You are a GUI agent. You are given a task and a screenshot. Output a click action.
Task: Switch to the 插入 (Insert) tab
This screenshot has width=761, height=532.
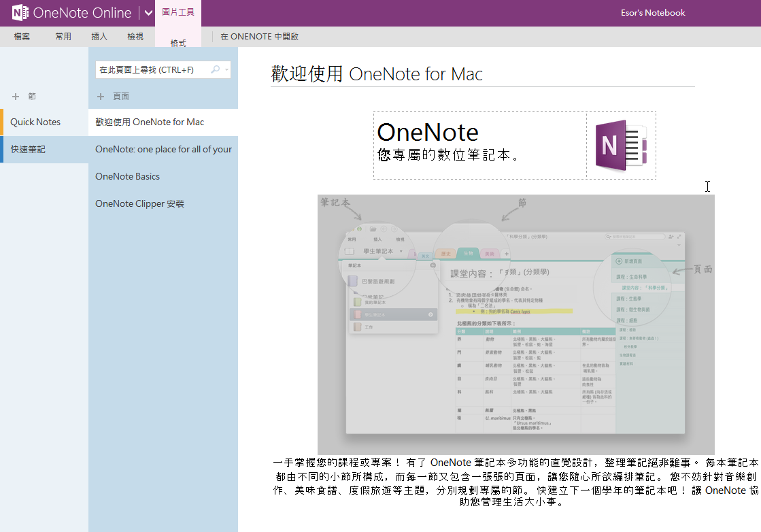tap(99, 37)
